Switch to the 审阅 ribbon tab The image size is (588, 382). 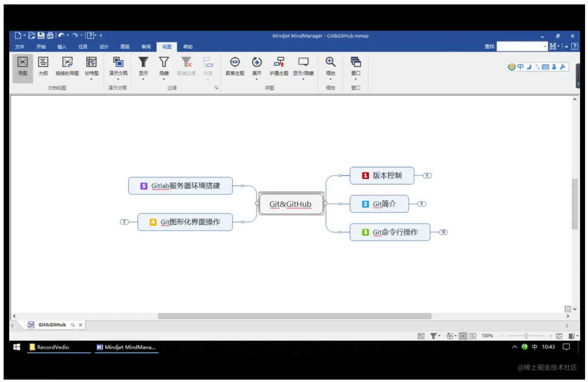[x=146, y=47]
